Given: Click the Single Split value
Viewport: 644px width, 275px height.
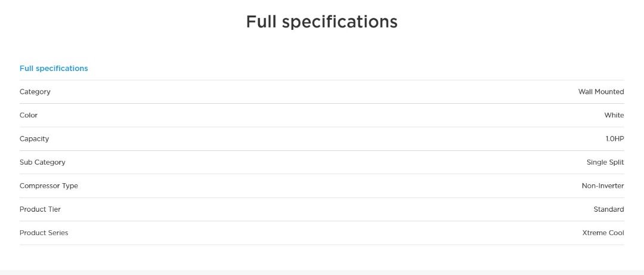Looking at the screenshot, I should [x=605, y=162].
